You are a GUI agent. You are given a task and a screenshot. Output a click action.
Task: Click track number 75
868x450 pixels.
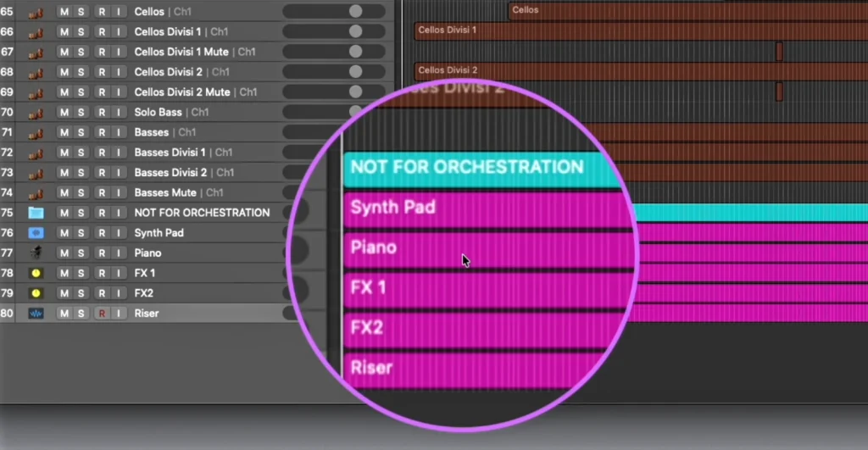tap(7, 213)
